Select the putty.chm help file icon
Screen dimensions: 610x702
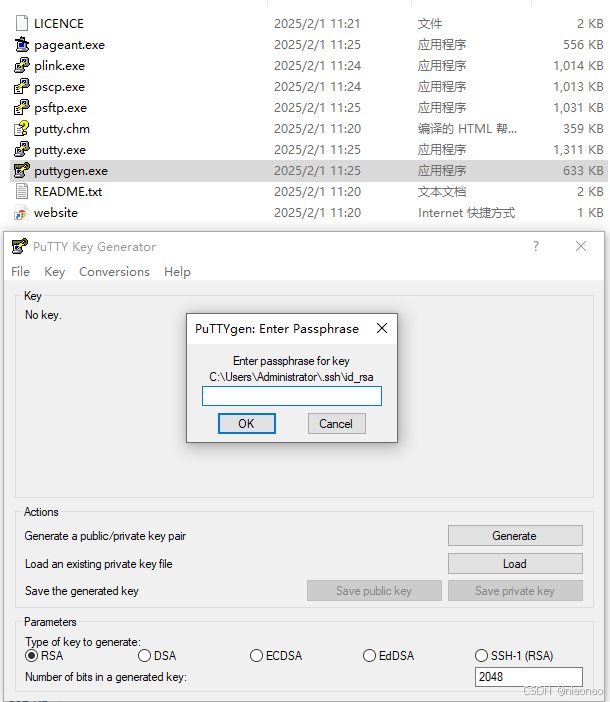click(x=21, y=128)
